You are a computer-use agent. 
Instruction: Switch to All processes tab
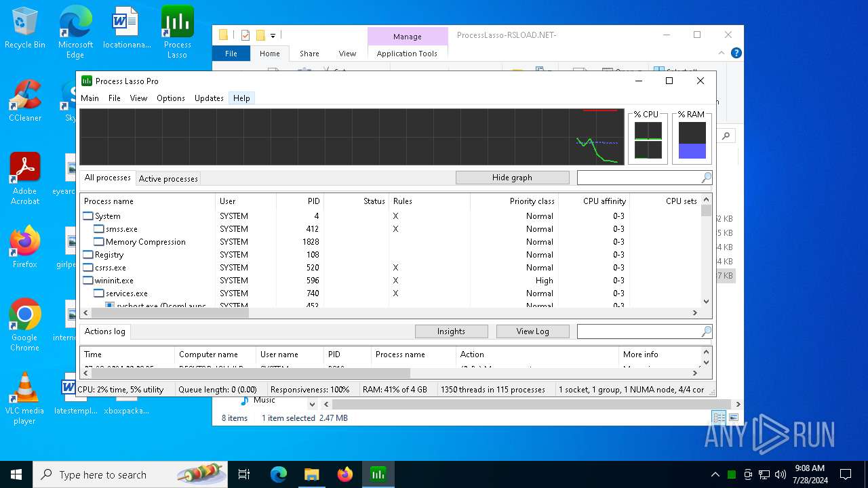click(107, 178)
